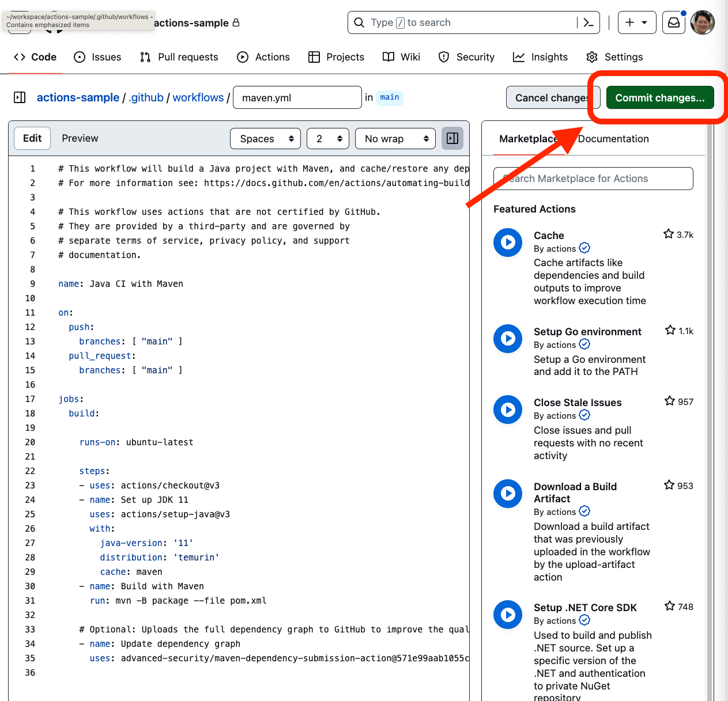Click Cancel changes button
The height and width of the screenshot is (701, 728).
point(552,97)
